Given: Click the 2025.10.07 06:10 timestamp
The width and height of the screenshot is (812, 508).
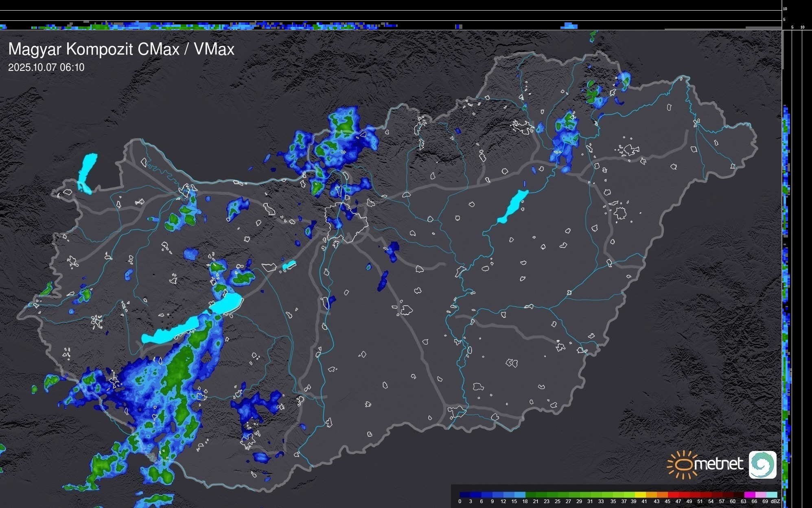Looking at the screenshot, I should tap(46, 68).
